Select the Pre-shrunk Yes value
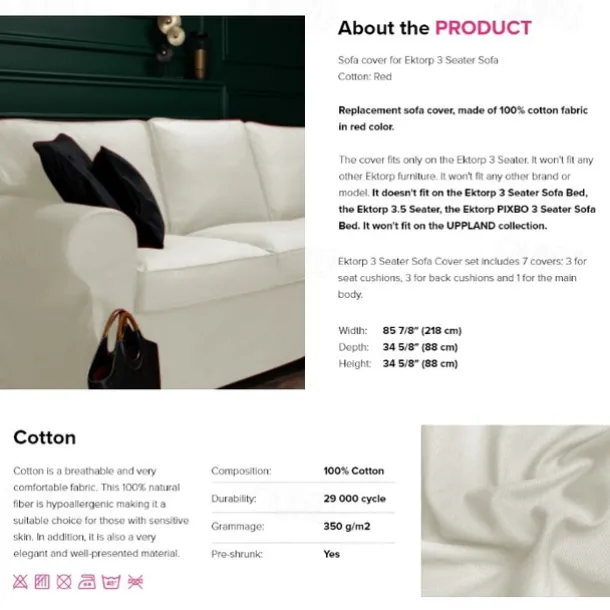This screenshot has width=610, height=610. (331, 554)
